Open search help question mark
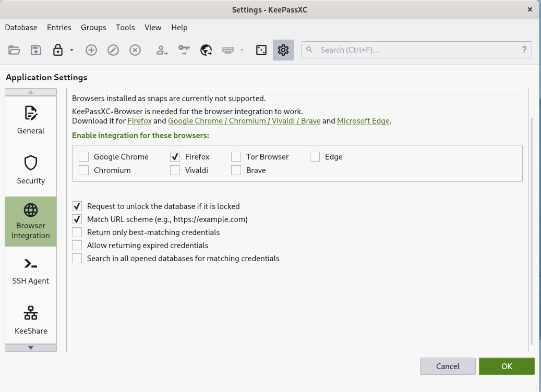Image resolution: width=541 pixels, height=392 pixels. [x=524, y=50]
